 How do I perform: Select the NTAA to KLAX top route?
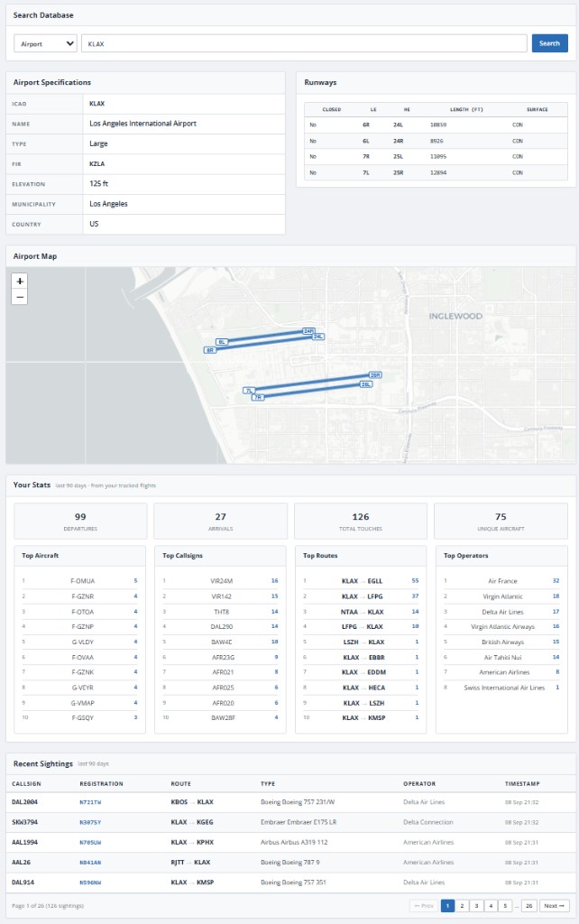(361, 612)
